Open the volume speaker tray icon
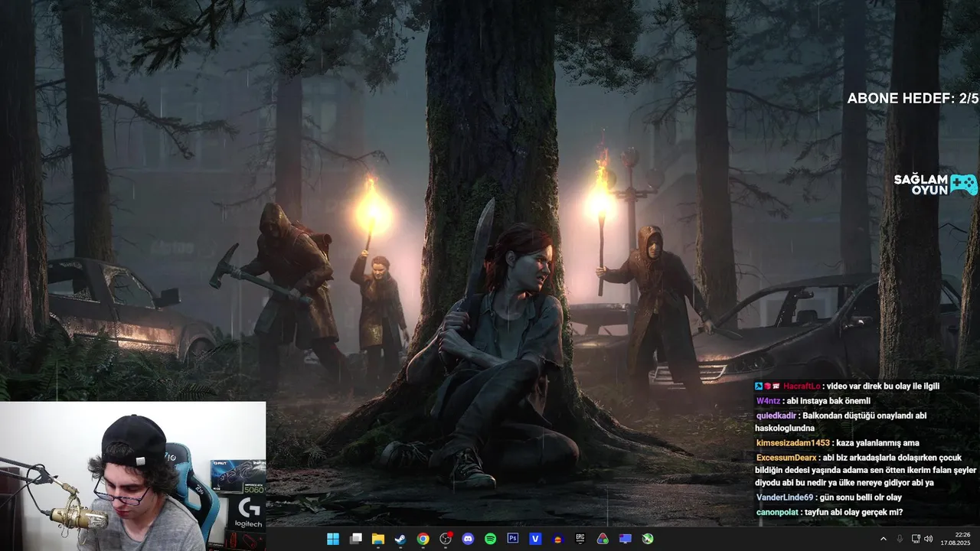 (x=928, y=539)
